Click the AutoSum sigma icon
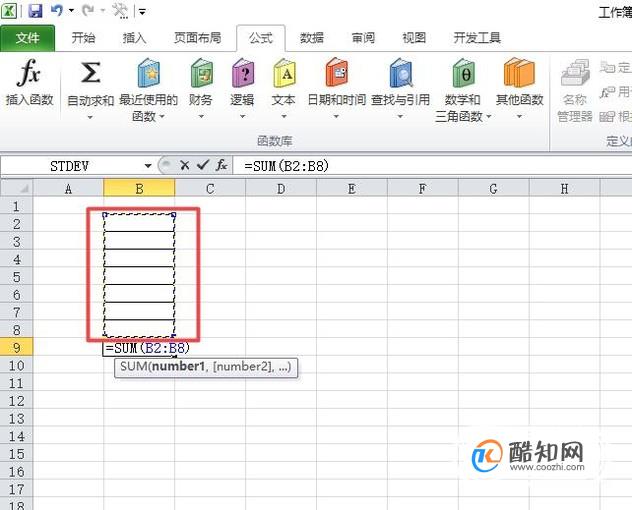Viewport: 632px width, 510px height. [90, 73]
